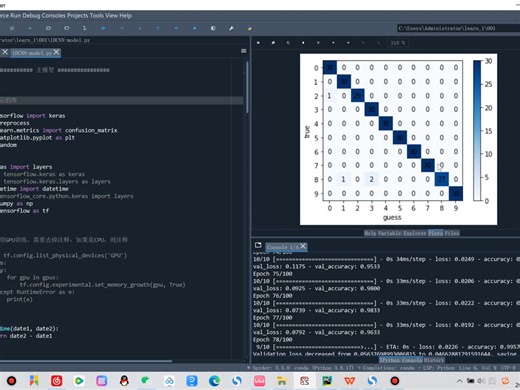Click Save all plots icon
Viewport: 520px width, 390px height.
pyautogui.click(x=273, y=43)
